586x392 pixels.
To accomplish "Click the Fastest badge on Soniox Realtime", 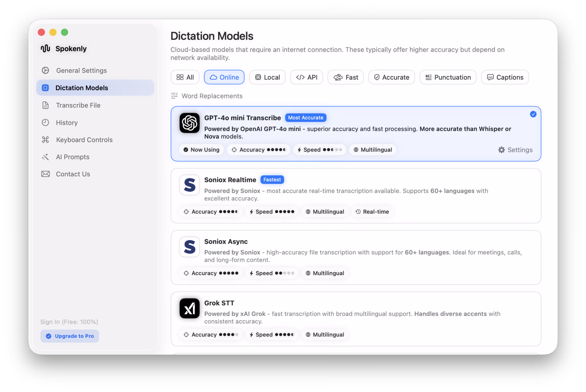I will (272, 180).
